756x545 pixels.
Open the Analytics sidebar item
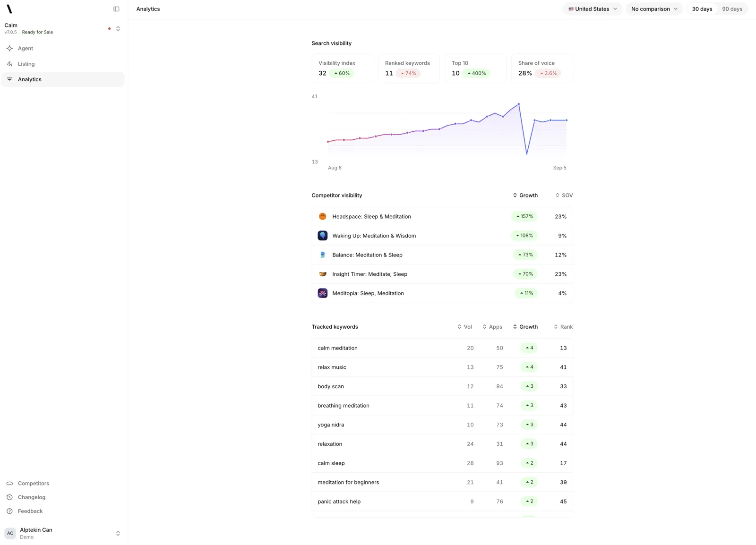(63, 79)
